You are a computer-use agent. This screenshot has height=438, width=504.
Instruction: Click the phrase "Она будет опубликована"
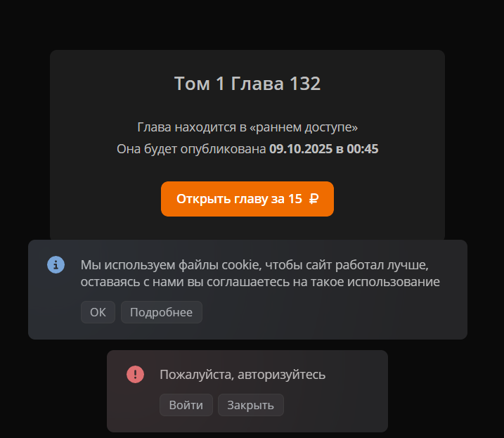191,149
